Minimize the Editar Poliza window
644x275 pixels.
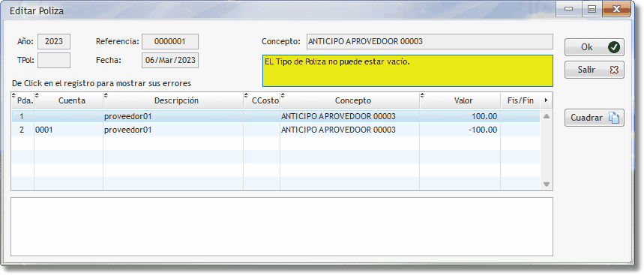(569, 9)
